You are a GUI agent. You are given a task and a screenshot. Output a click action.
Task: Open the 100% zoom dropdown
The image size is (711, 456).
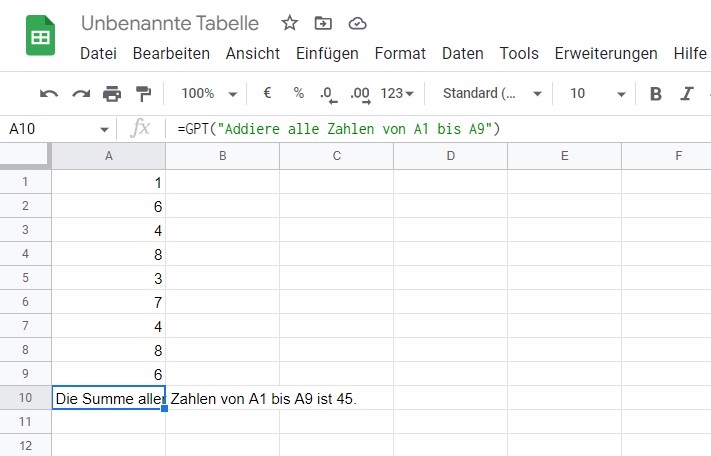tap(209, 93)
